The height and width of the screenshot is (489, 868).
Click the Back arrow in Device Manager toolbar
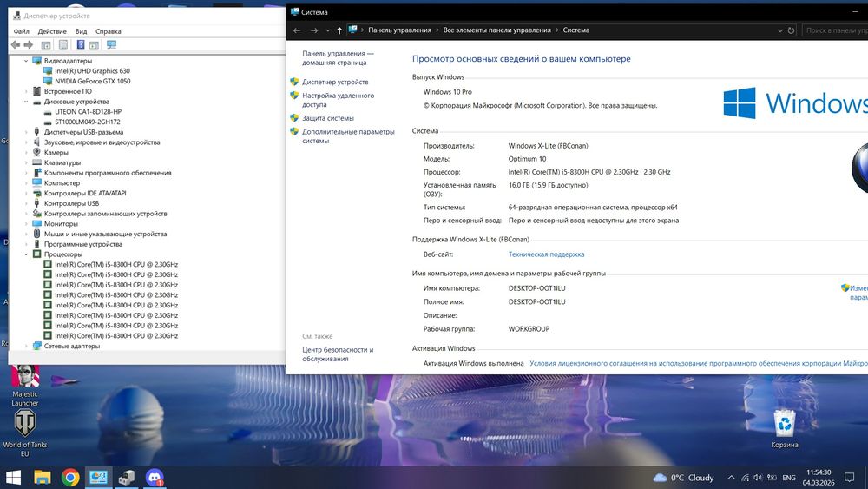[x=16, y=45]
